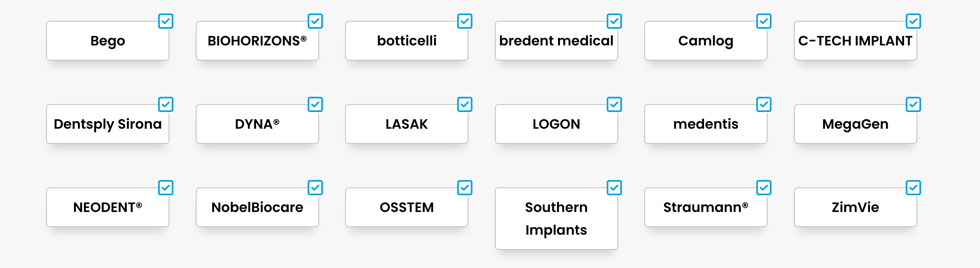Deselect the LASAK checkbox
The width and height of the screenshot is (980, 268).
tap(465, 105)
